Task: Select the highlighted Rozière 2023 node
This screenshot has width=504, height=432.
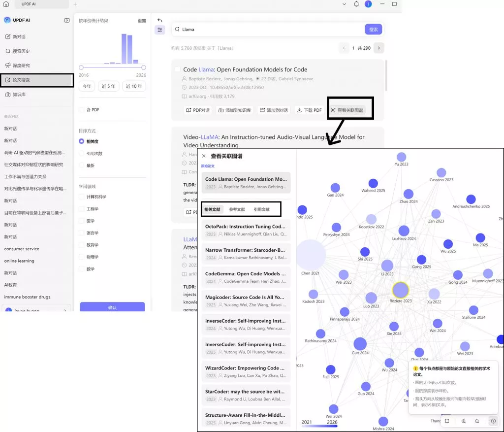Action: [400, 290]
